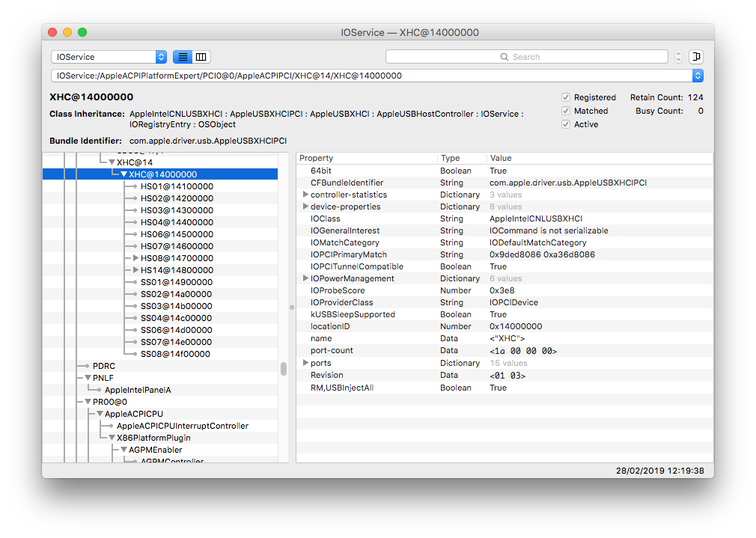The width and height of the screenshot is (756, 538).
Task: Select AppleACPICPUInterruptController entry
Action: pos(183,426)
